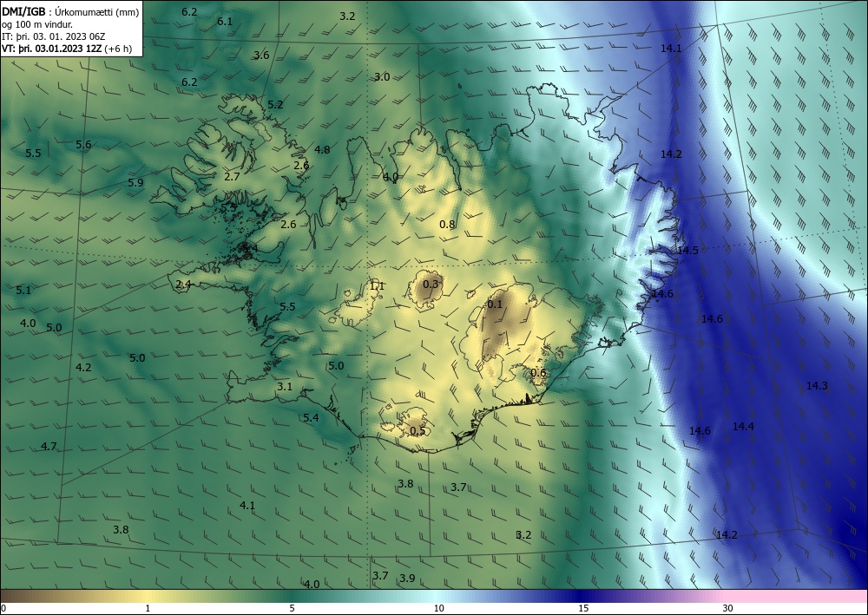Click the 0.3 value on the glacier
The width and height of the screenshot is (868, 615).
[x=431, y=284]
